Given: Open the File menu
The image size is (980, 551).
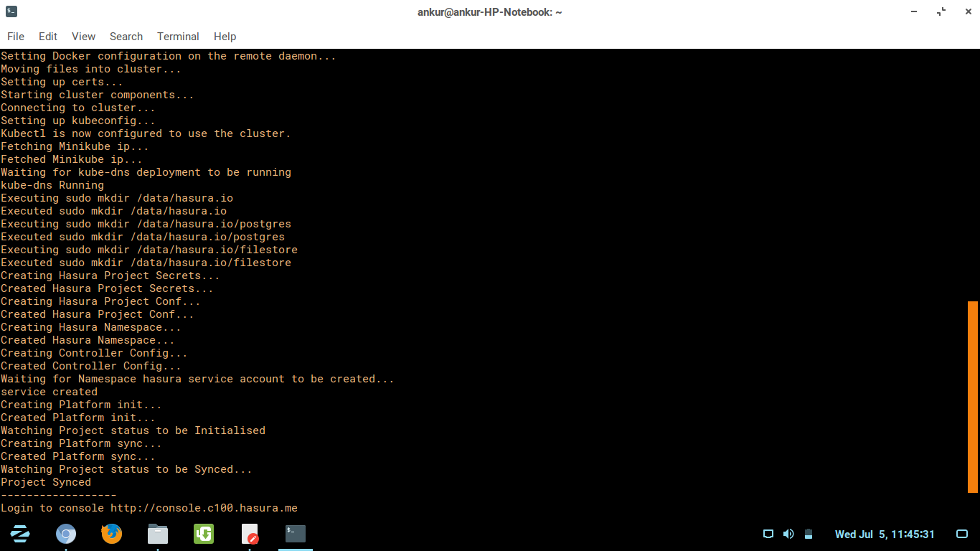Looking at the screenshot, I should tap(16, 37).
